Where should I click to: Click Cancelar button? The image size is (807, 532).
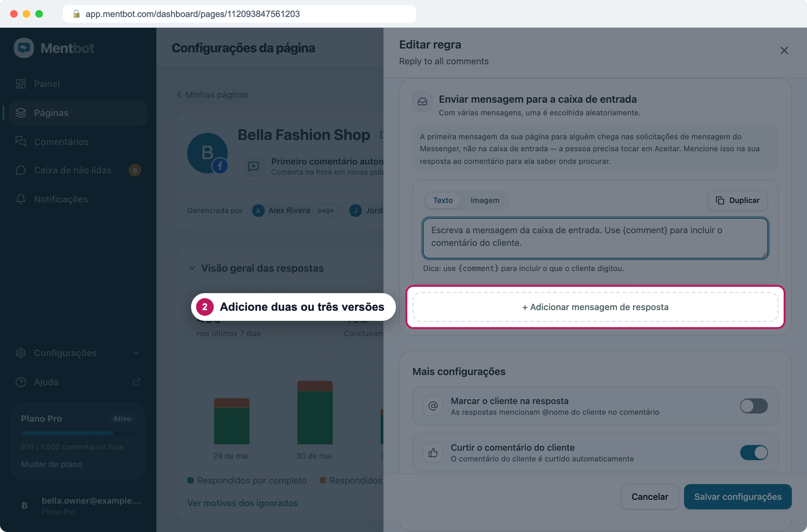(649, 497)
